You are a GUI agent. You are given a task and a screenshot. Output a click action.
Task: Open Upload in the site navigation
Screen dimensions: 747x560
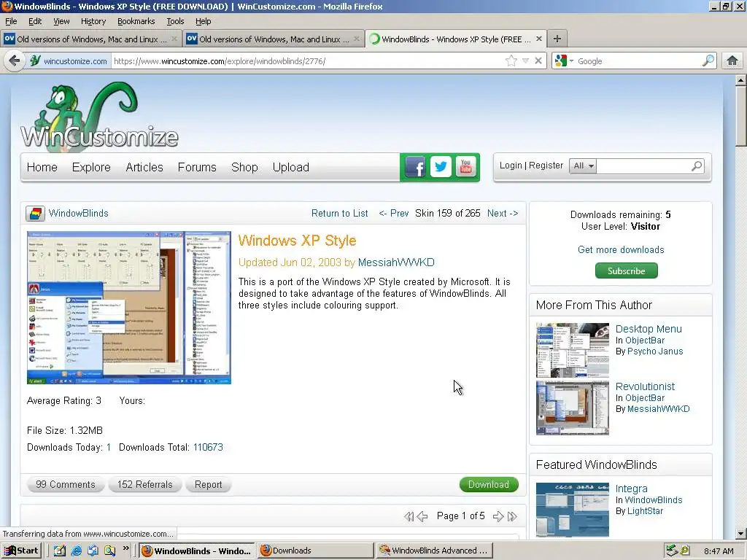click(x=291, y=167)
